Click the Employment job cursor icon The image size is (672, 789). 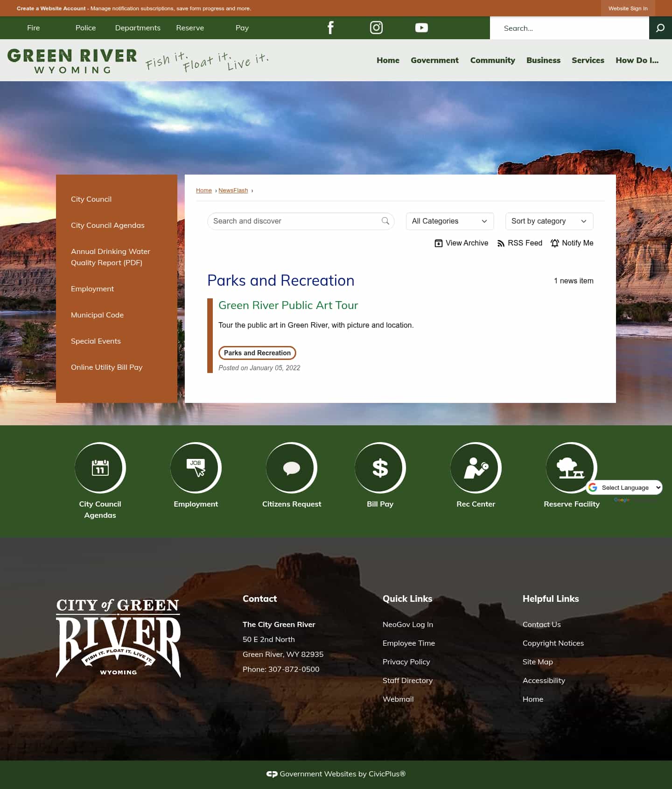click(x=196, y=468)
